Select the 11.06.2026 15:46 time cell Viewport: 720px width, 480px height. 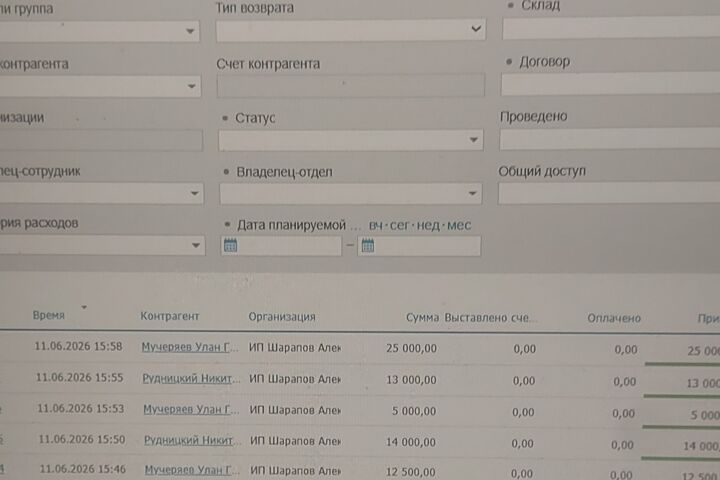pos(83,469)
